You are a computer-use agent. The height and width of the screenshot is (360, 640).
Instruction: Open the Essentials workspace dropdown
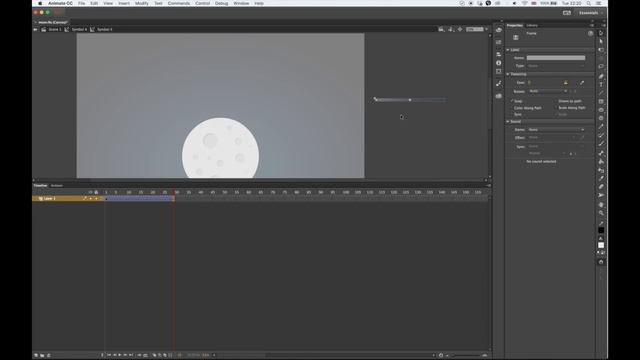click(591, 13)
